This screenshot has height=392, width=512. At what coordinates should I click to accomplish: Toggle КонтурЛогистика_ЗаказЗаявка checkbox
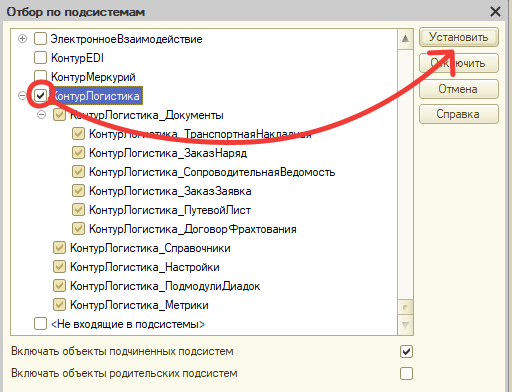78,191
